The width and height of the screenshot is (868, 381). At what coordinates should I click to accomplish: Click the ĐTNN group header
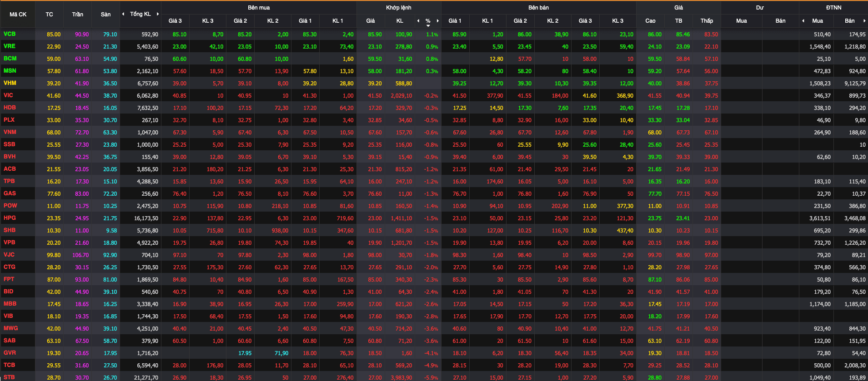click(833, 8)
